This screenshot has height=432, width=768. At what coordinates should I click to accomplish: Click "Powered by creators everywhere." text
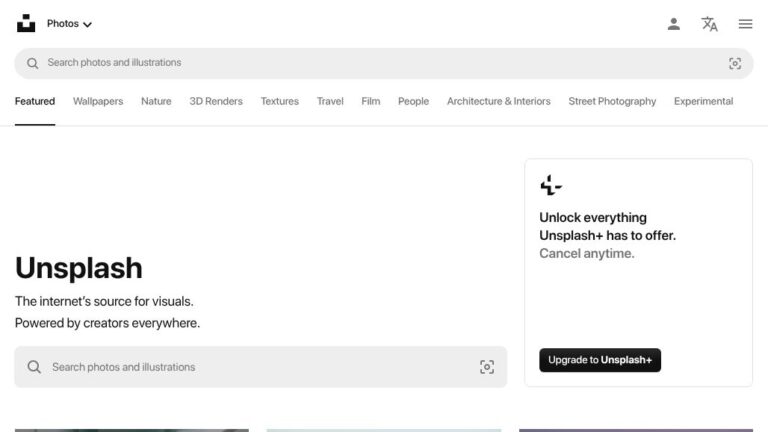[107, 323]
